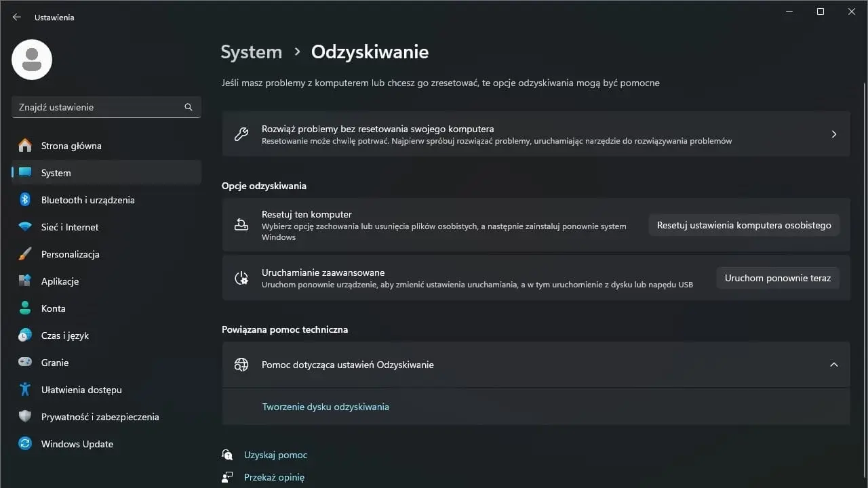Expand the Rozwiąż problemy row chevron
The width and height of the screenshot is (868, 488).
[834, 134]
